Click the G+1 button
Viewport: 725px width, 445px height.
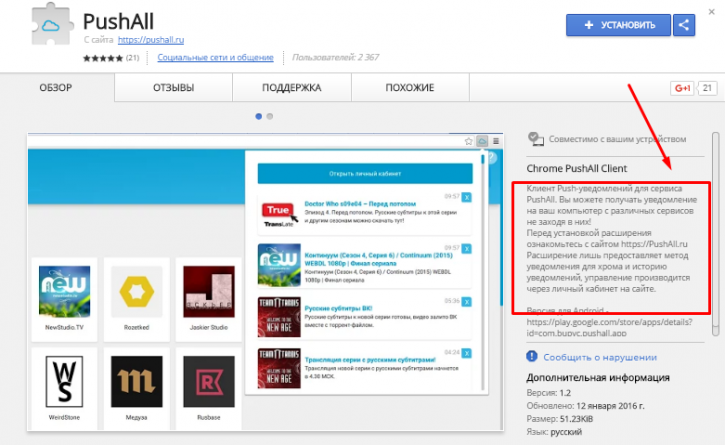tap(682, 88)
